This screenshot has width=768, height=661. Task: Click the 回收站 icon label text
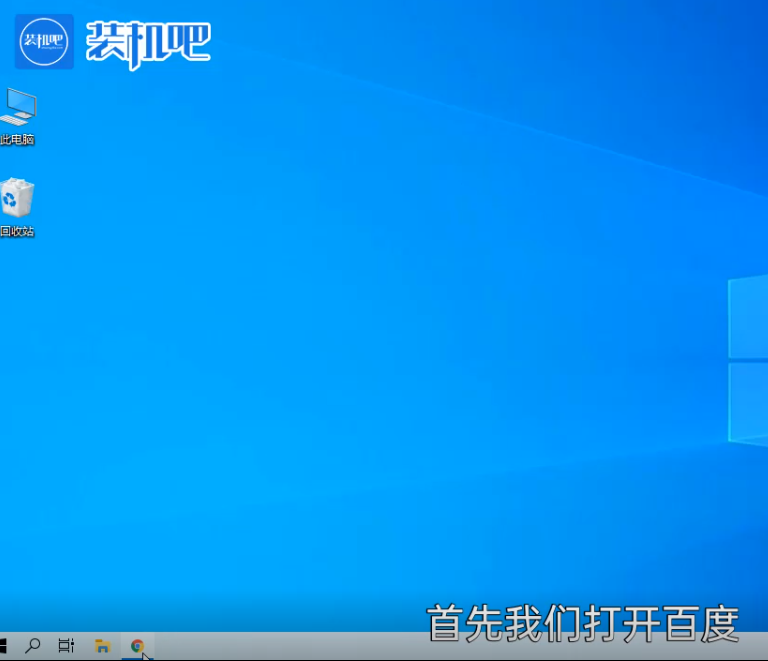pyautogui.click(x=17, y=232)
